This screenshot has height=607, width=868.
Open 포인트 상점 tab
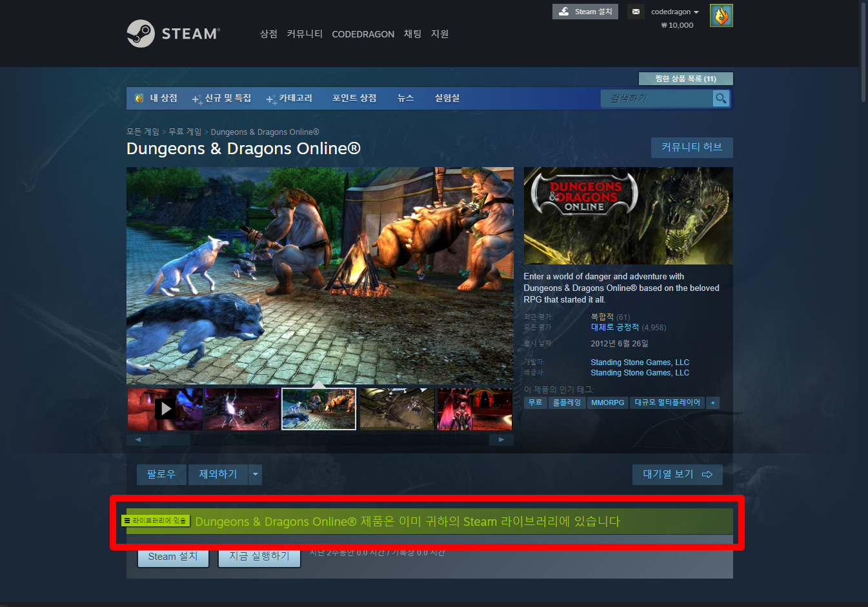click(x=354, y=98)
